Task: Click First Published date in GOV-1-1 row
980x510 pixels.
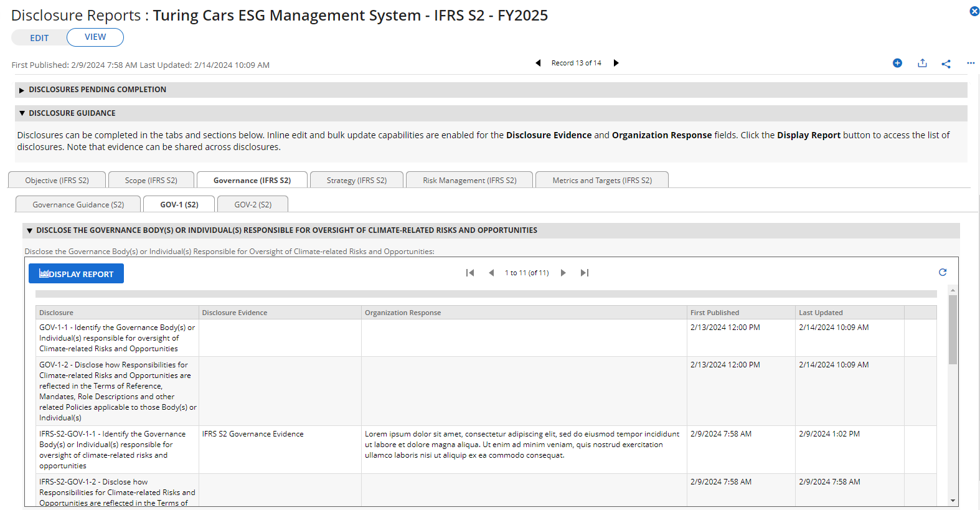Action: [725, 328]
